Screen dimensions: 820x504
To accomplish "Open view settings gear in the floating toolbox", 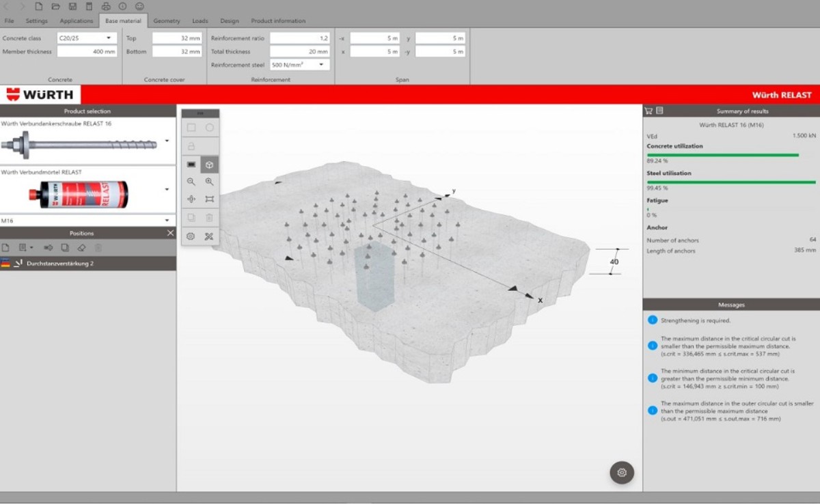I will point(191,236).
